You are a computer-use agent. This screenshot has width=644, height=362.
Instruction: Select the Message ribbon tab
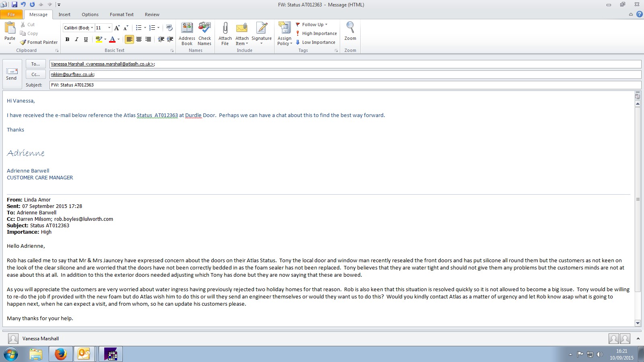pyautogui.click(x=38, y=14)
